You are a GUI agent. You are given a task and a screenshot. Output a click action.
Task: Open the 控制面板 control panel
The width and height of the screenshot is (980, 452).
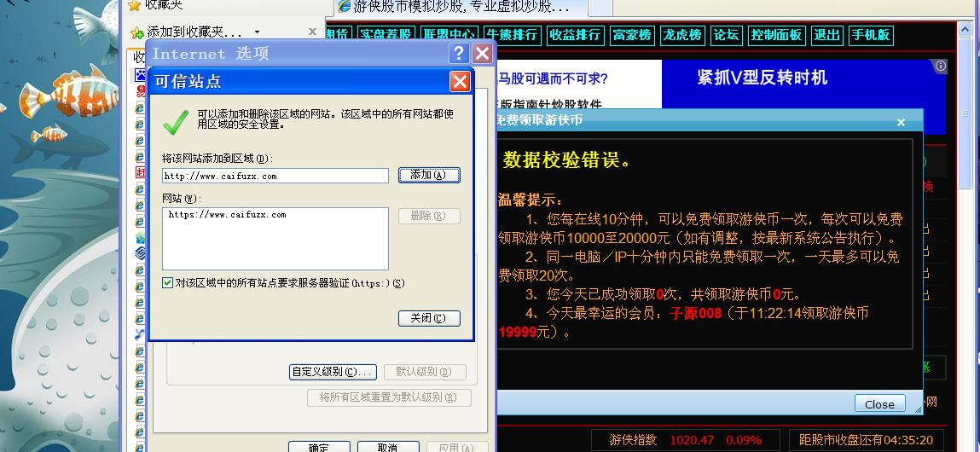[776, 35]
